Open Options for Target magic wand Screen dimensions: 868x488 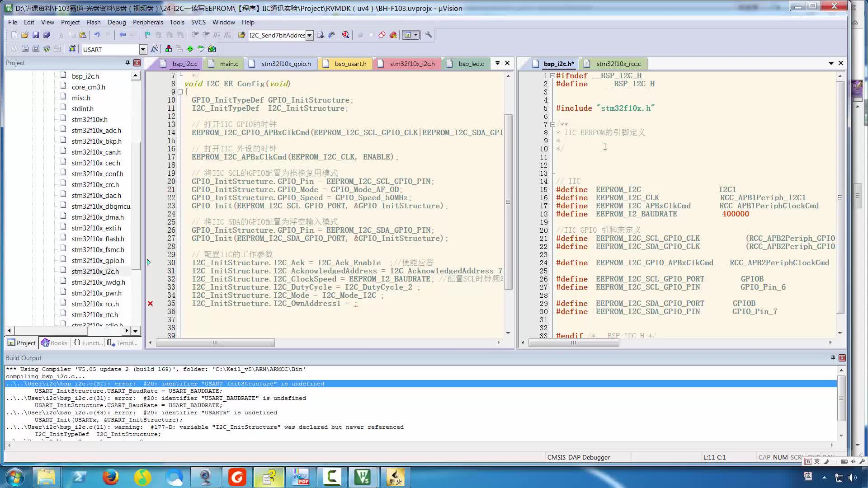point(155,49)
